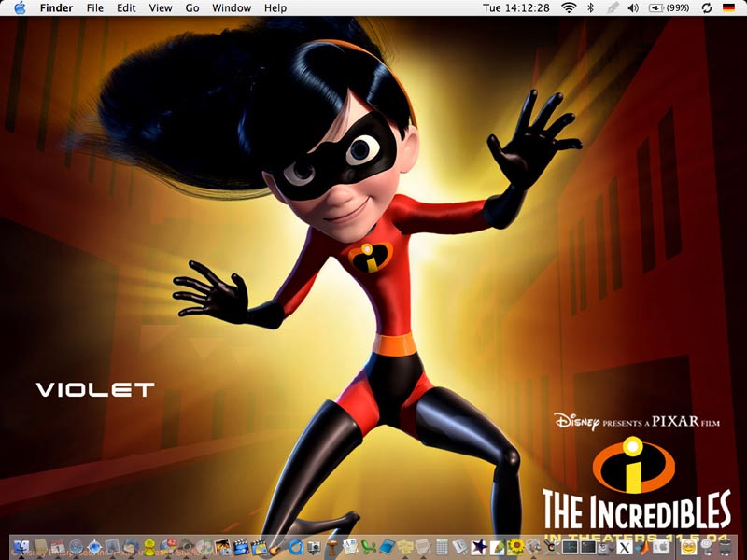Open the @ spring URL icon in Dock
The height and width of the screenshot is (560, 747).
(706, 547)
